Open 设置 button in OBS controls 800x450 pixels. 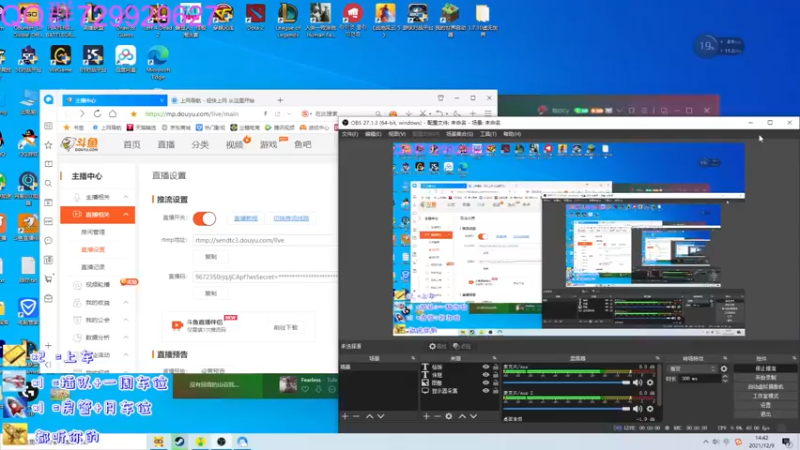click(765, 405)
